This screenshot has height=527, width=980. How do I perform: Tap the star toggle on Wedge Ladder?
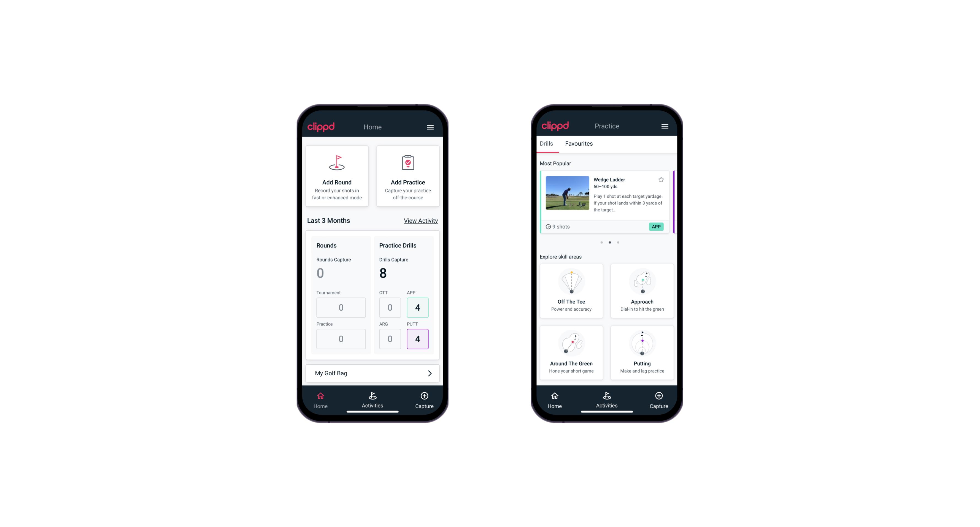(661, 180)
